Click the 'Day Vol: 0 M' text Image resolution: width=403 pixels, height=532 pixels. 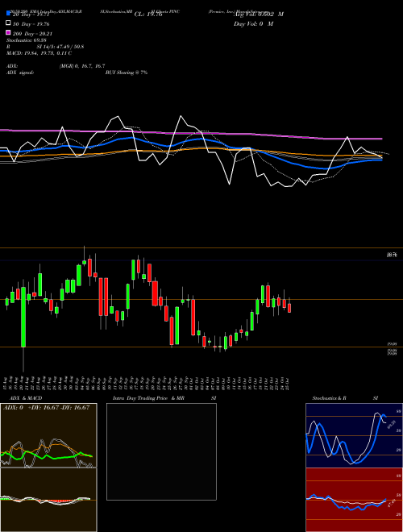point(253,23)
